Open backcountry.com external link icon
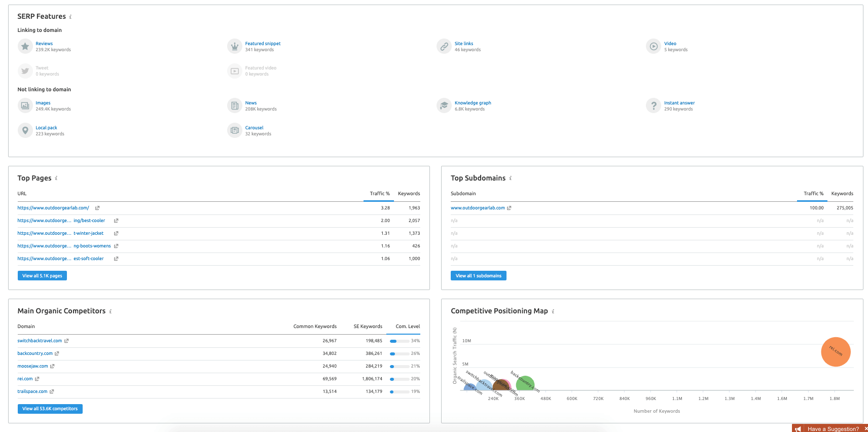 [x=57, y=353]
